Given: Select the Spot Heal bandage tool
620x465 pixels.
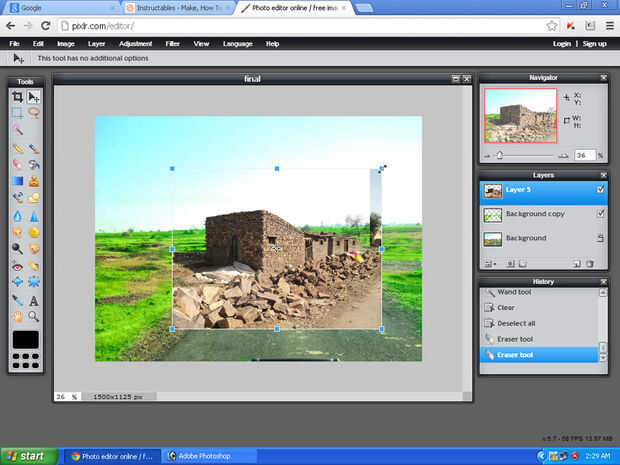Looking at the screenshot, I should (34, 267).
